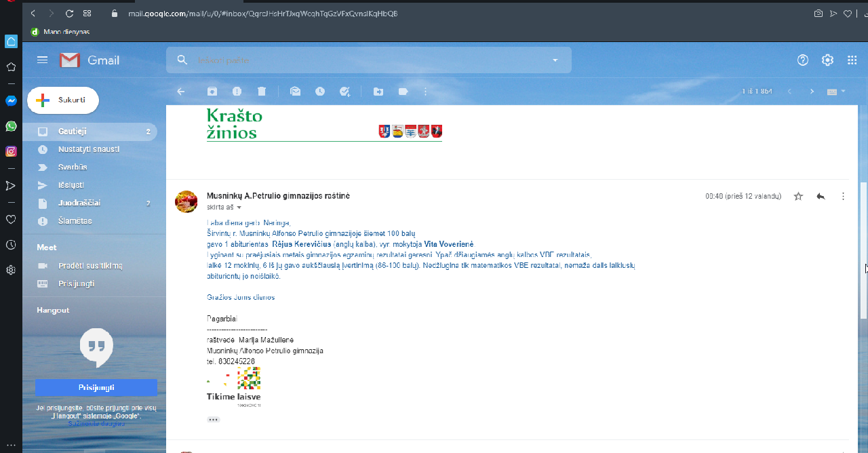Go to the Juodraščiai drafts folder
868x453 pixels.
tap(79, 203)
